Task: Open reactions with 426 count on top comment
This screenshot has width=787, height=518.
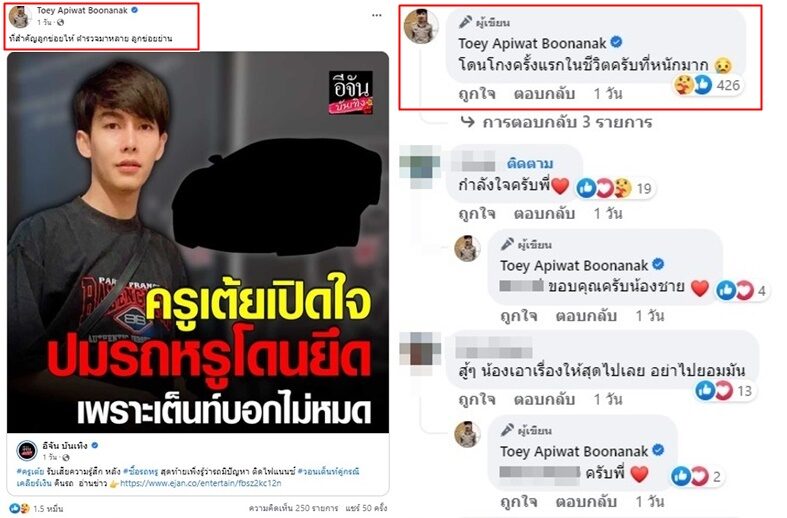Action: click(x=707, y=85)
